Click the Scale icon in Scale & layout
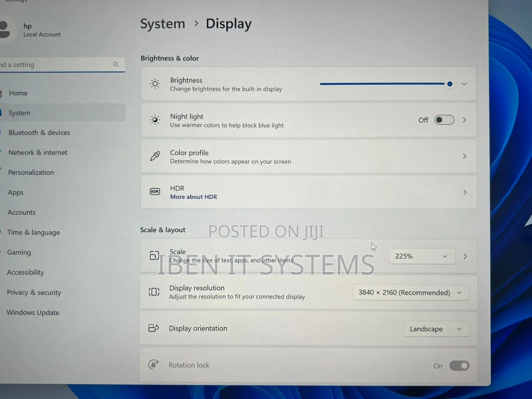The width and height of the screenshot is (532, 399). 154,256
